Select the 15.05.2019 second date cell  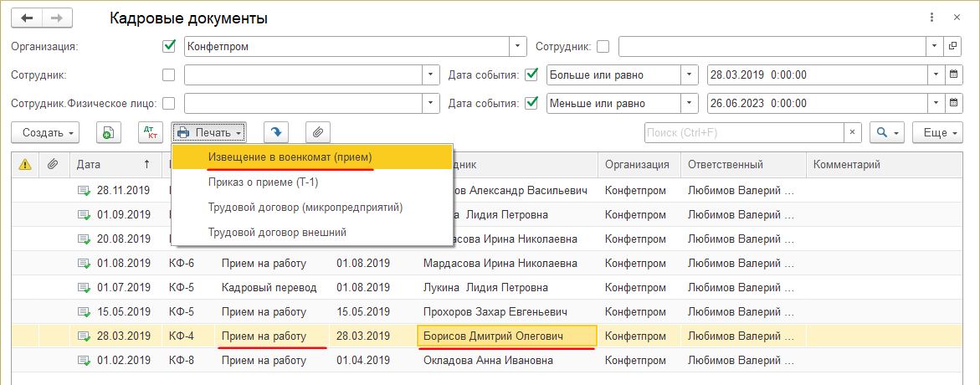(x=372, y=311)
